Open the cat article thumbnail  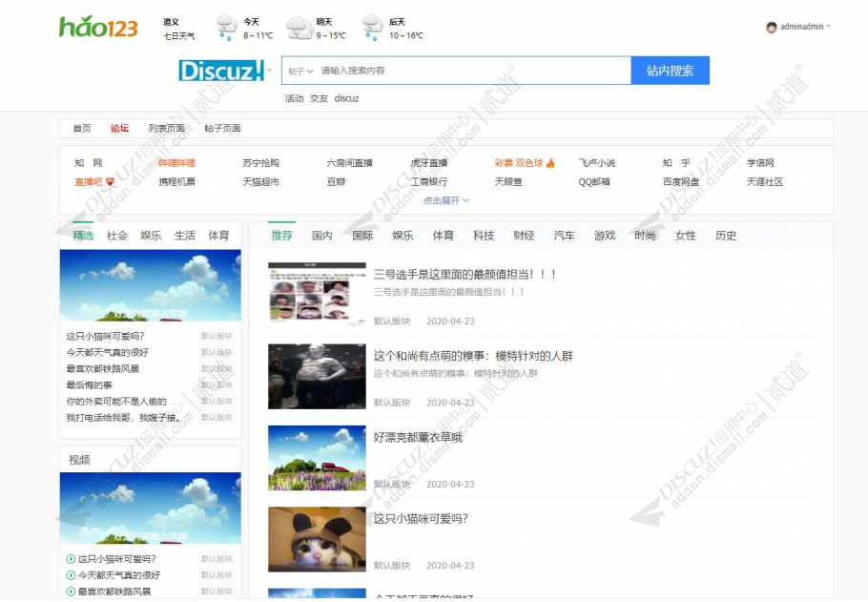[317, 539]
